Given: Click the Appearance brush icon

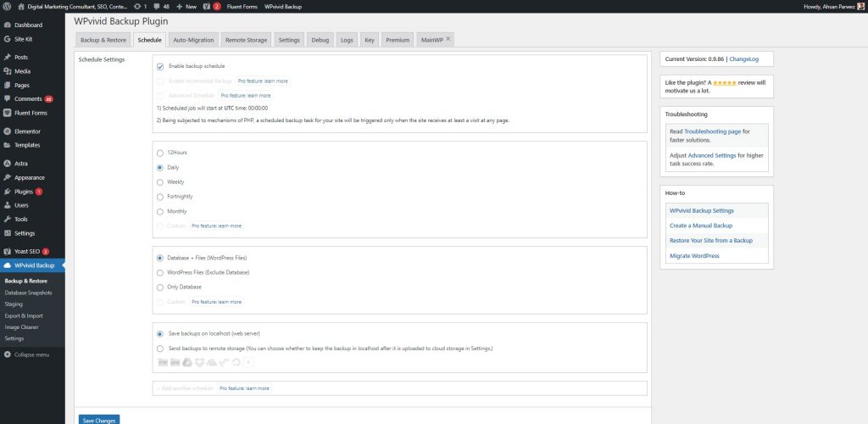Looking at the screenshot, I should click(x=7, y=178).
